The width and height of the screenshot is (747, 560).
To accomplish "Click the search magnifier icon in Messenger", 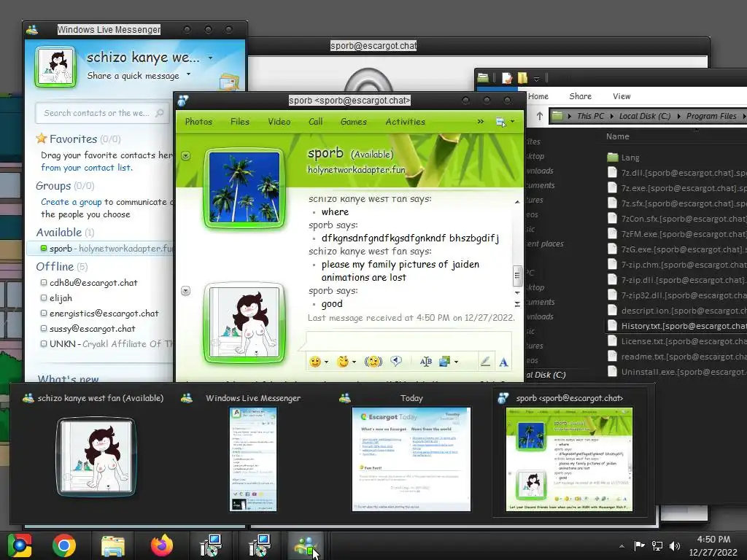I will pos(160,113).
